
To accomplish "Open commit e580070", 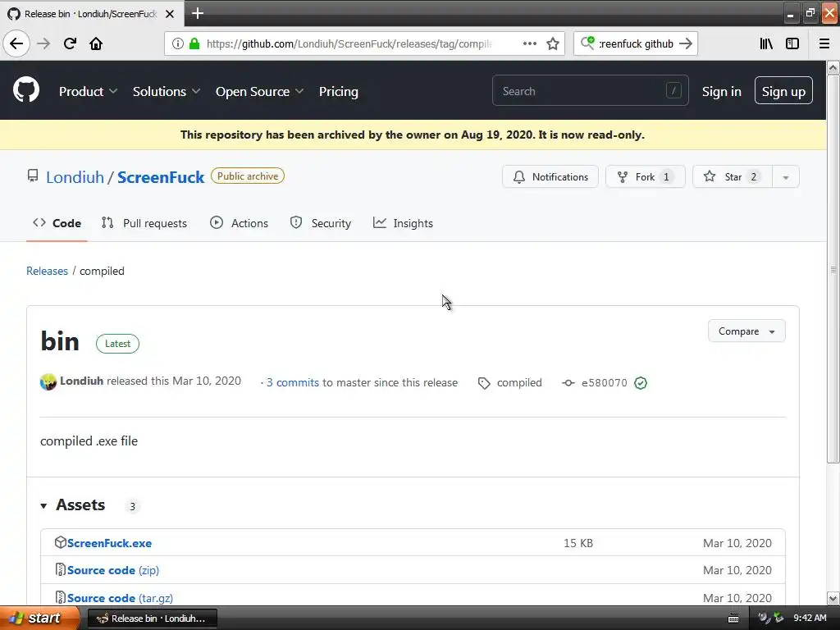I will point(605,383).
